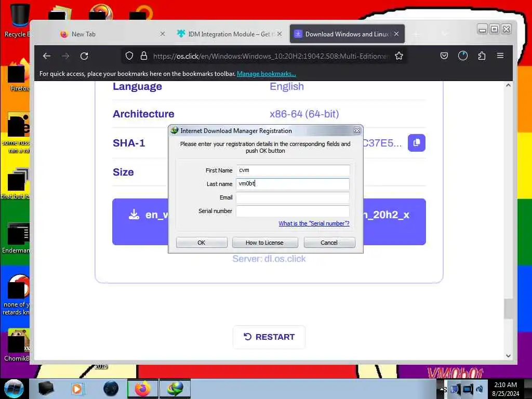Open the black box taskbar icon
Image resolution: width=532 pixels, height=399 pixels.
[x=46, y=389]
